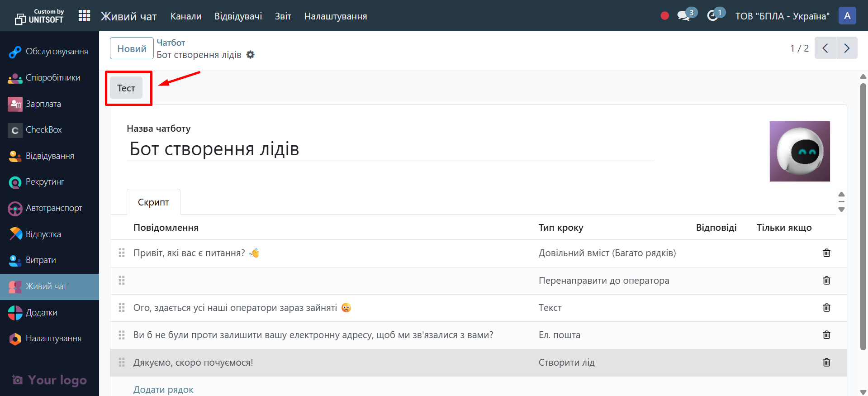868x396 pixels.
Task: Edit the chatbot name field
Action: pos(390,149)
